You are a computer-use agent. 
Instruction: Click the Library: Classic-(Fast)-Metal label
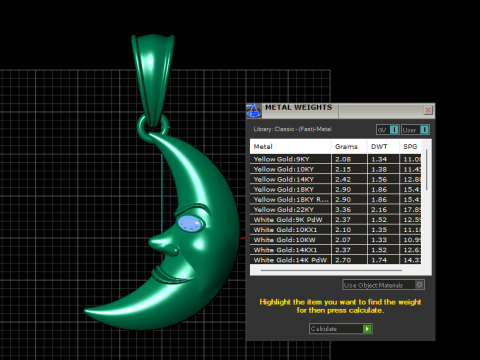pyautogui.click(x=292, y=129)
